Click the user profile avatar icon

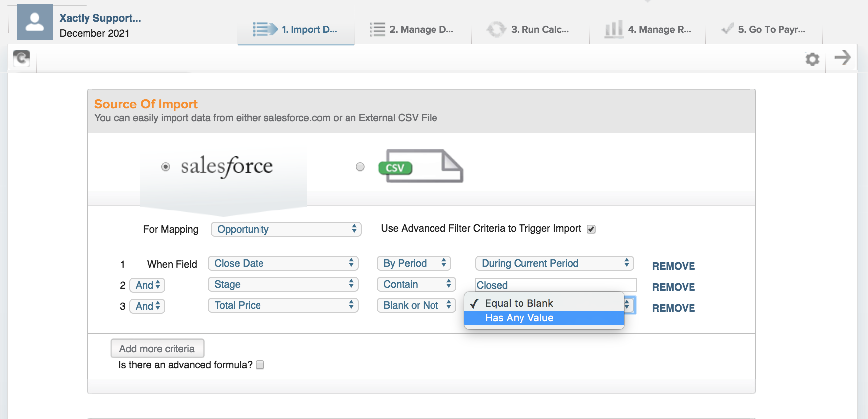tap(35, 22)
